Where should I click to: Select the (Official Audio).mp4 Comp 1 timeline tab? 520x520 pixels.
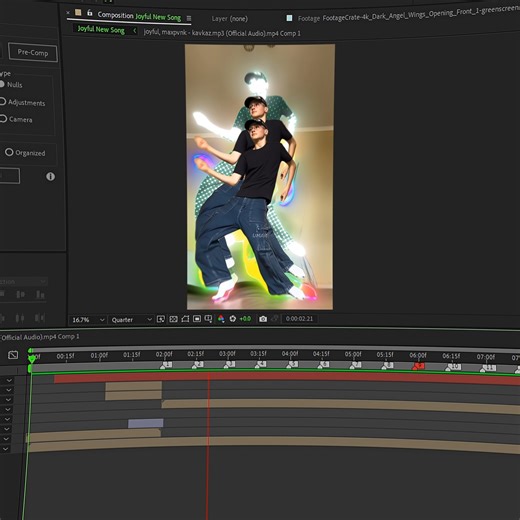(40, 337)
